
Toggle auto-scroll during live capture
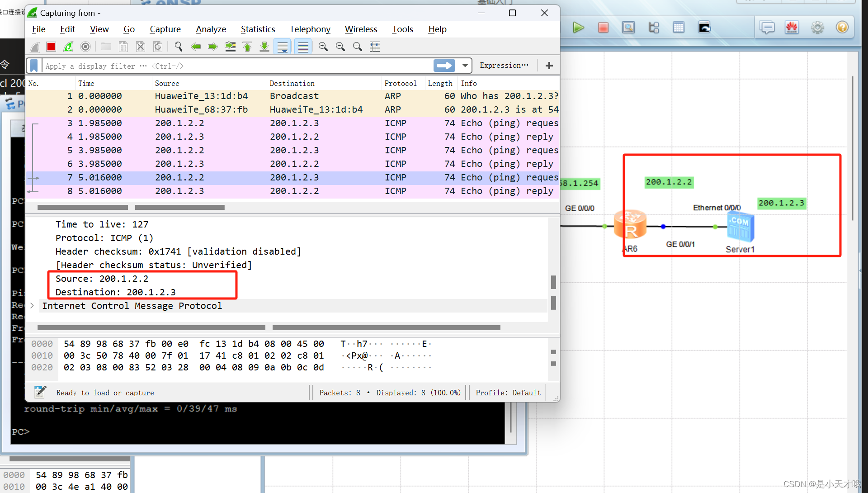pyautogui.click(x=282, y=47)
